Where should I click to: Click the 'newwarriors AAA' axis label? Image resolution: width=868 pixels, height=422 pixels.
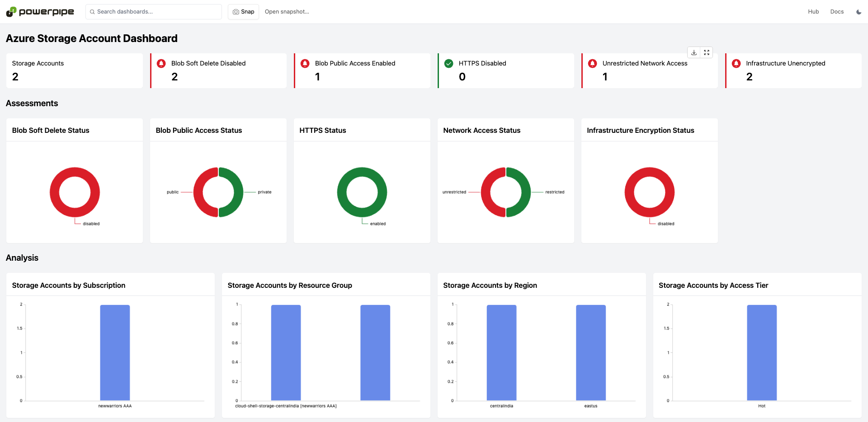(115, 406)
